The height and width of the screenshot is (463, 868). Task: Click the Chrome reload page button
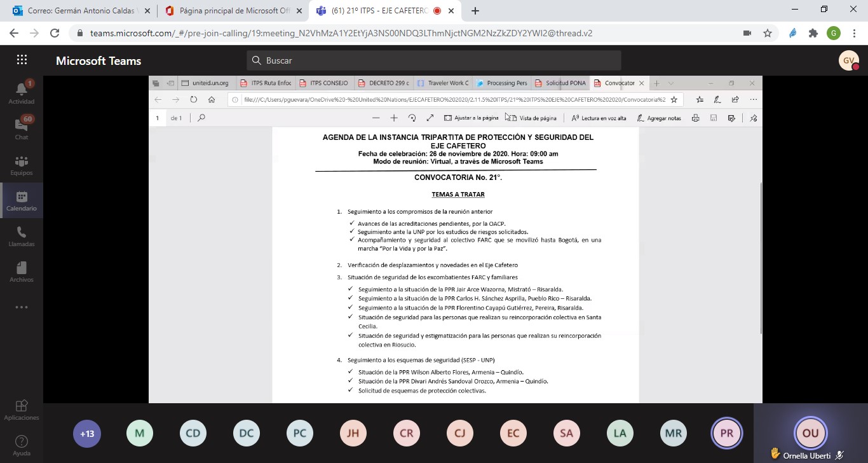tap(54, 33)
